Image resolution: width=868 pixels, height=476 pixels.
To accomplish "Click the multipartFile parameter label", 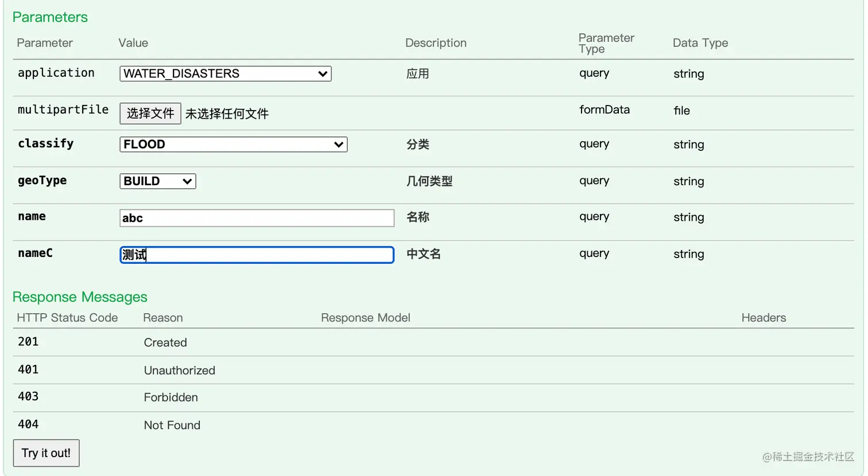I will tap(63, 110).
